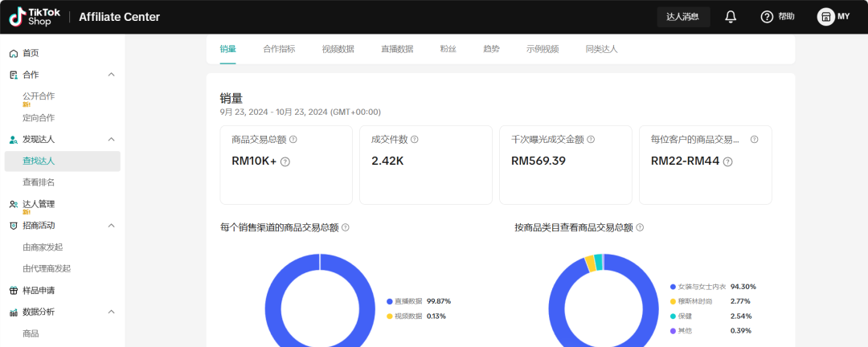
Task: Switch to the 粉丝 tab
Action: tap(448, 49)
